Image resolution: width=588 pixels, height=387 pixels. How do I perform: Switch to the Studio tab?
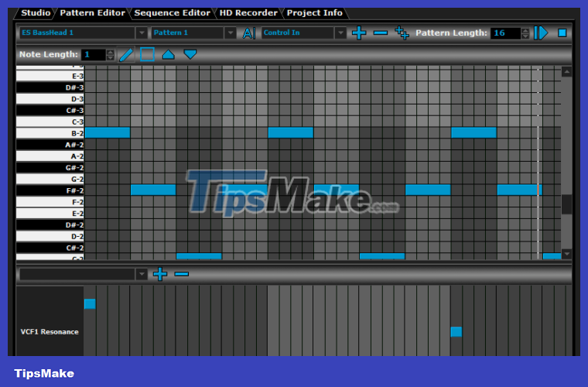click(x=36, y=12)
